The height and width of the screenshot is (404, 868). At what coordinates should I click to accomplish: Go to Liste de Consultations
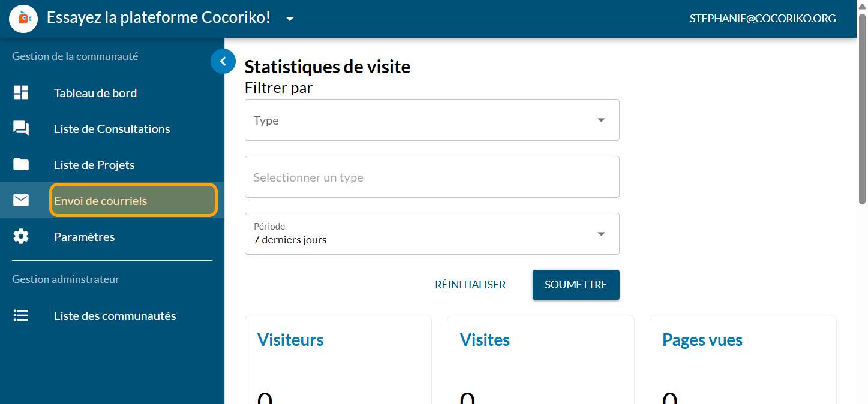click(x=112, y=129)
